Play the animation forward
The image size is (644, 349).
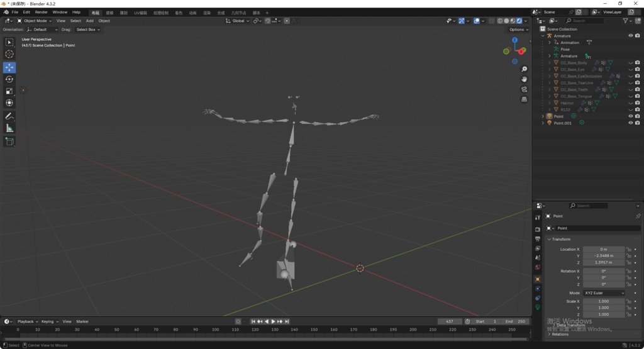point(273,321)
